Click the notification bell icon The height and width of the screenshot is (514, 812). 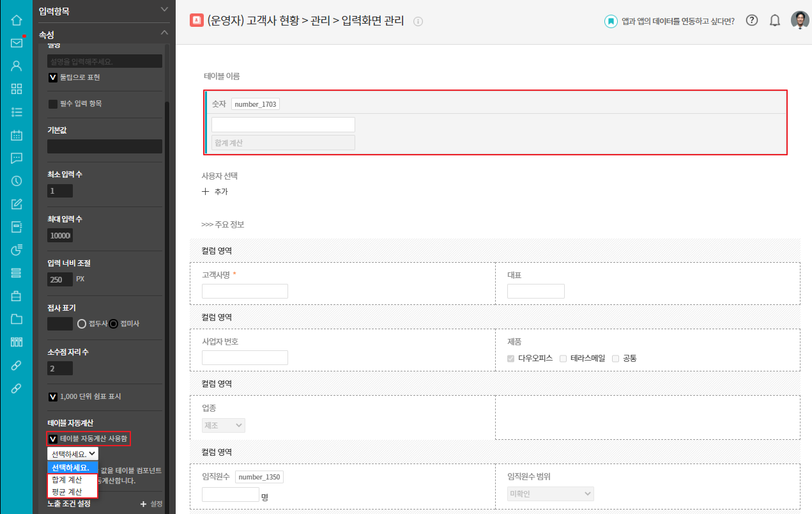775,20
